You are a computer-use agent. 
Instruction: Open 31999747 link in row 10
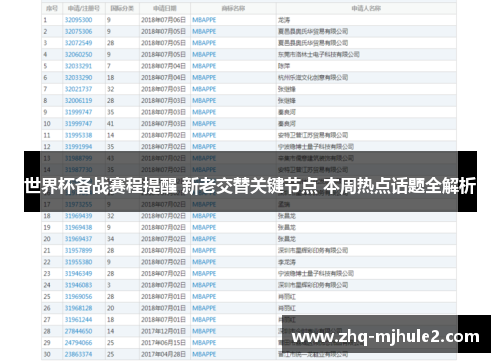coord(78,124)
